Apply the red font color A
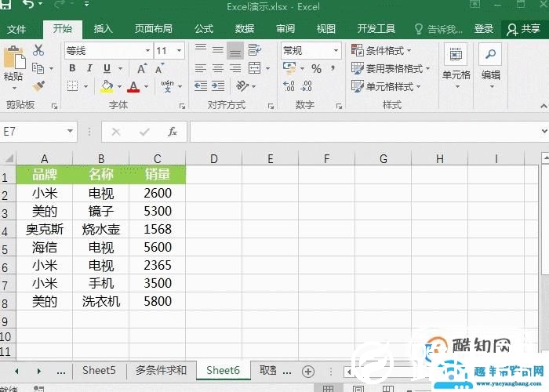This screenshot has width=549, height=392. [133, 86]
